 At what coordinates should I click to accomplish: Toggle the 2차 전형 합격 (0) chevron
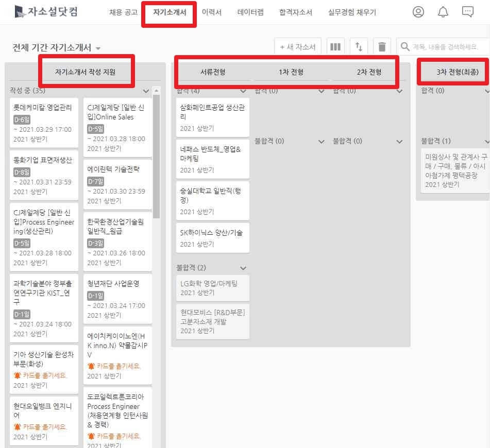399,91
